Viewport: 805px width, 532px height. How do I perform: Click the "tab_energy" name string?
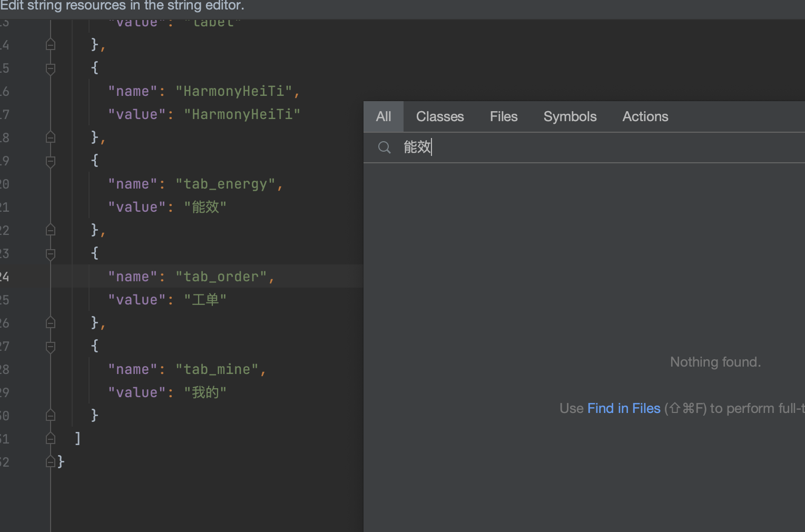pyautogui.click(x=225, y=184)
